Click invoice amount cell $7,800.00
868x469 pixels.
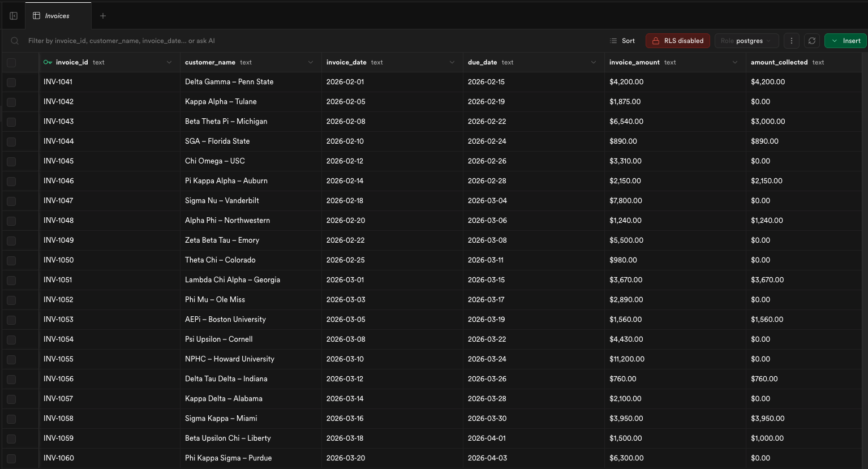pos(675,201)
